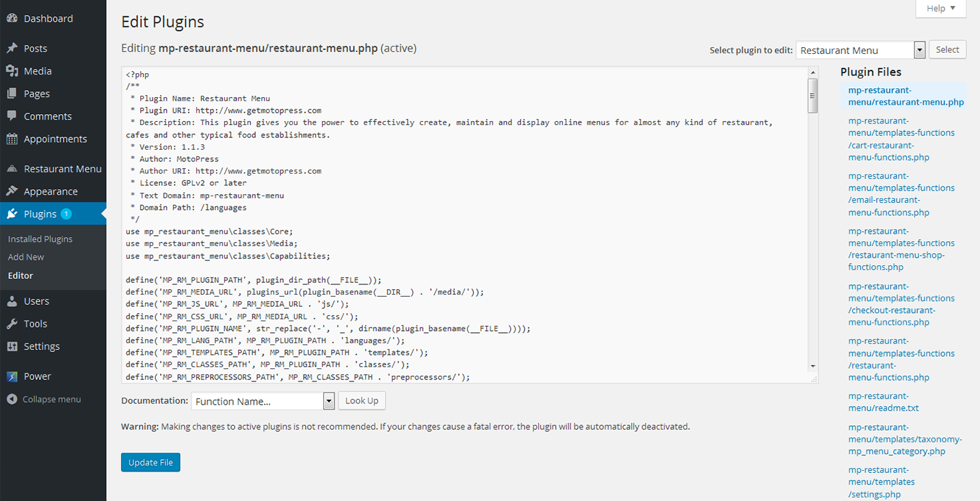Click the Pages icon in sidebar

coord(12,94)
